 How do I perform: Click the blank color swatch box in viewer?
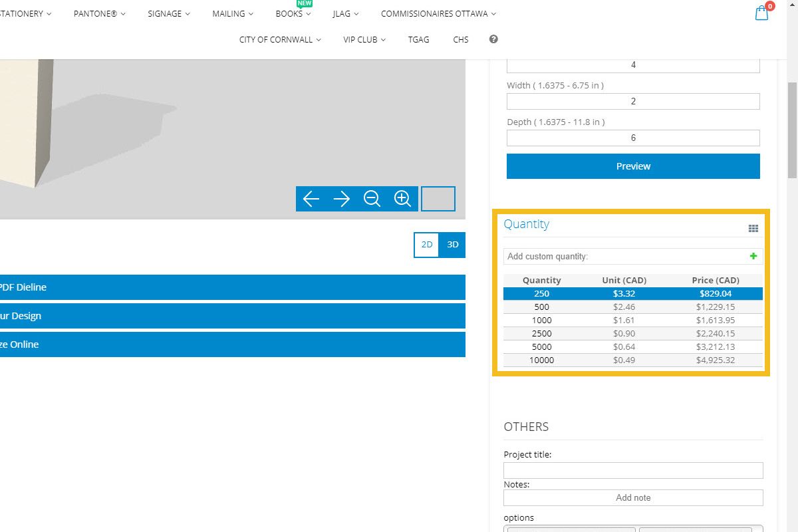[x=438, y=199]
